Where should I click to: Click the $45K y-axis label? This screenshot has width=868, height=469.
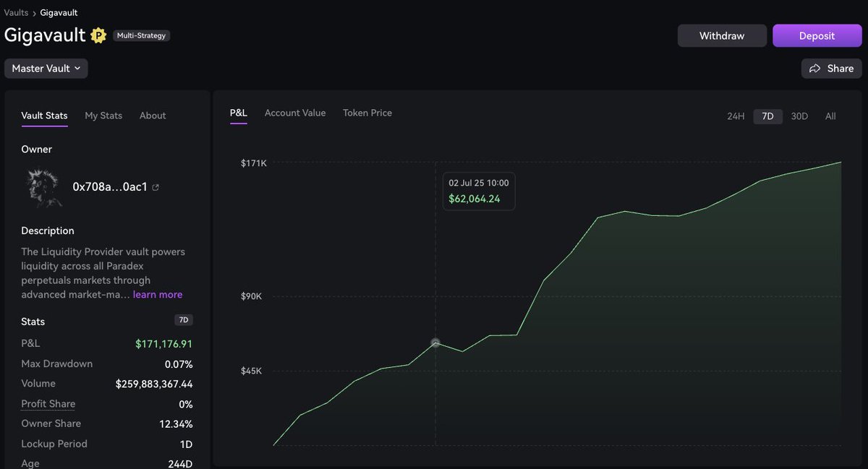(252, 371)
